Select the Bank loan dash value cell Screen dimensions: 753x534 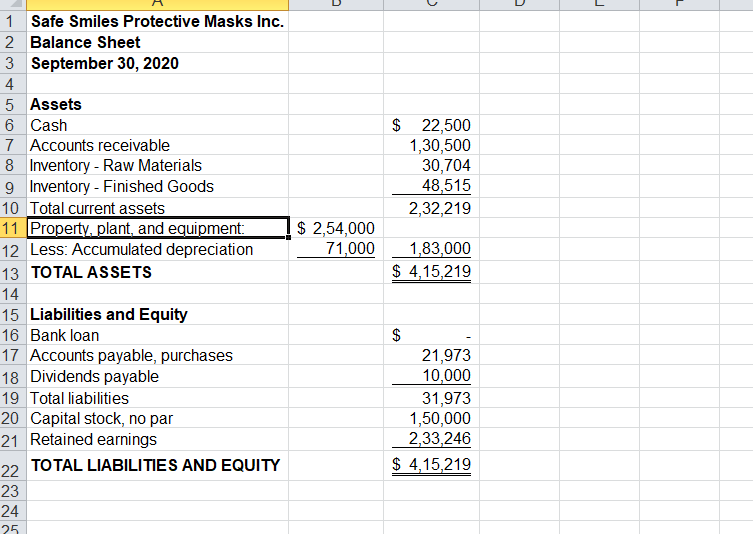pyautogui.click(x=431, y=335)
